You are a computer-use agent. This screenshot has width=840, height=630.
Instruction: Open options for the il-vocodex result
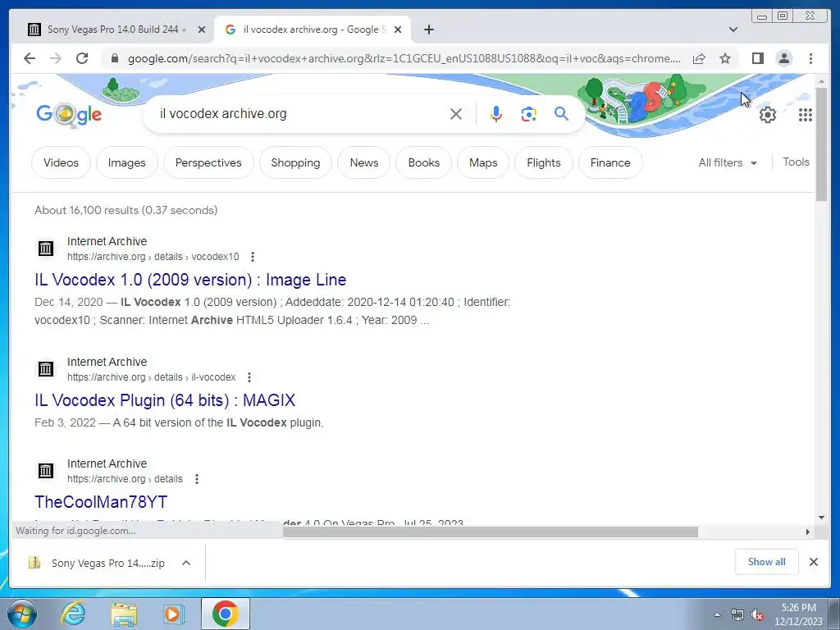coord(249,377)
